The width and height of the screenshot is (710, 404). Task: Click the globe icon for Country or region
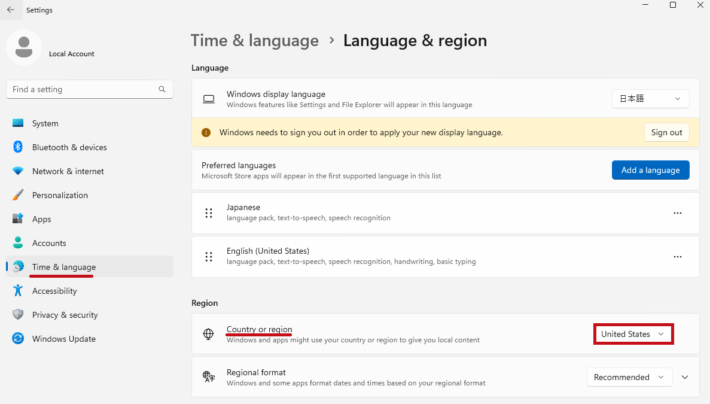coord(209,334)
